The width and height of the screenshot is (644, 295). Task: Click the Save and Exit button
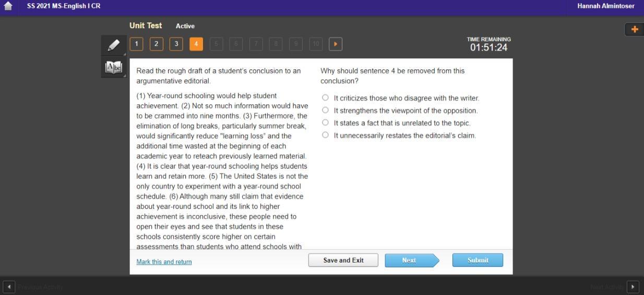coord(343,260)
